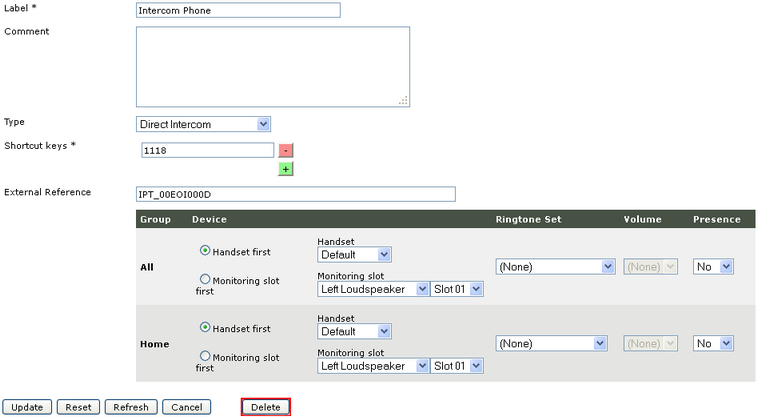Focus the Comment text area
The width and height of the screenshot is (758, 417).
(272, 66)
